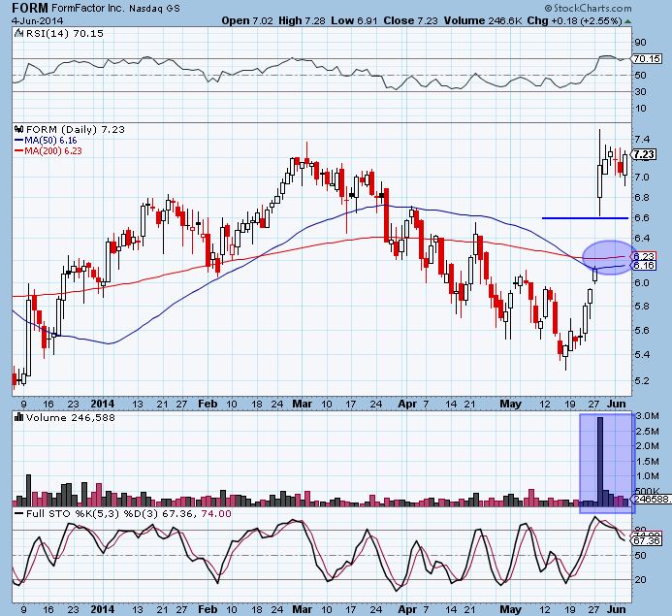672x616 pixels.
Task: Click the 4-Jun-2014 date label
Action: (x=37, y=20)
